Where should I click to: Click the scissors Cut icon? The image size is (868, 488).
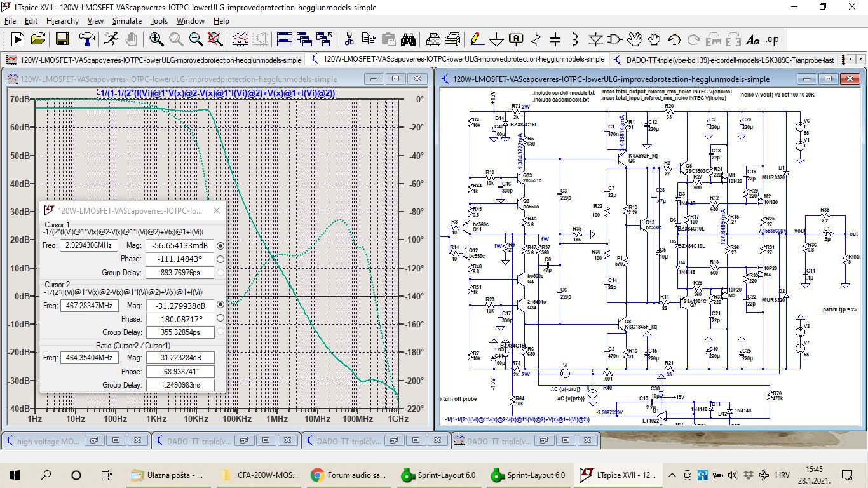(349, 39)
